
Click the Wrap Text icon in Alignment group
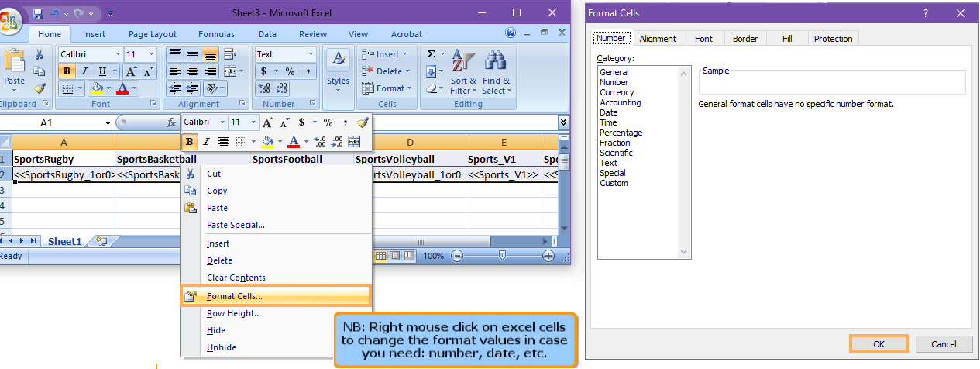click(229, 54)
